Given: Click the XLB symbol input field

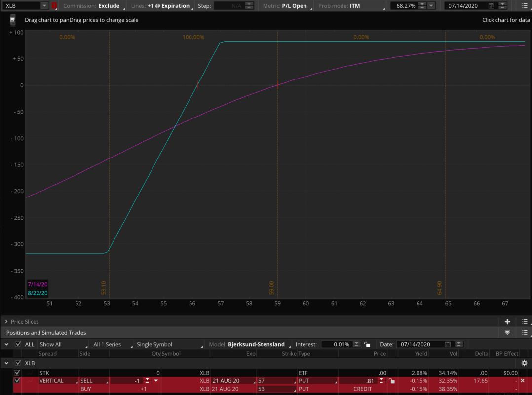Looking at the screenshot, I should (22, 6).
